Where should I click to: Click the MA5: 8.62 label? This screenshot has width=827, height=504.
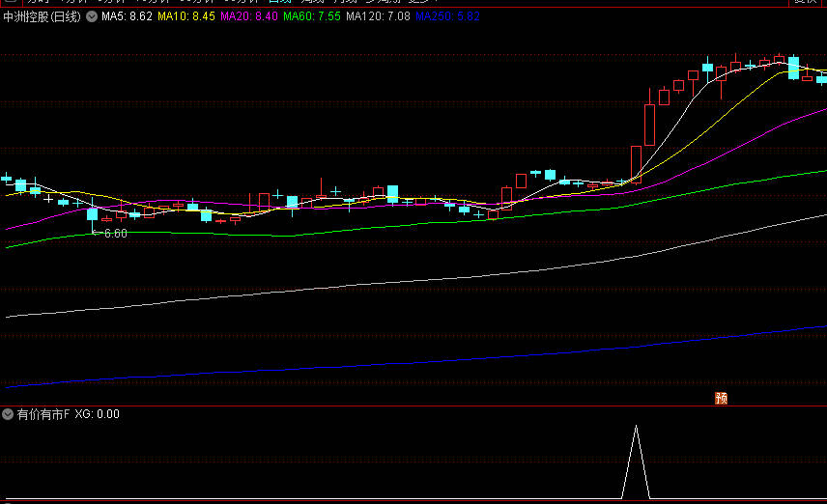pos(127,16)
